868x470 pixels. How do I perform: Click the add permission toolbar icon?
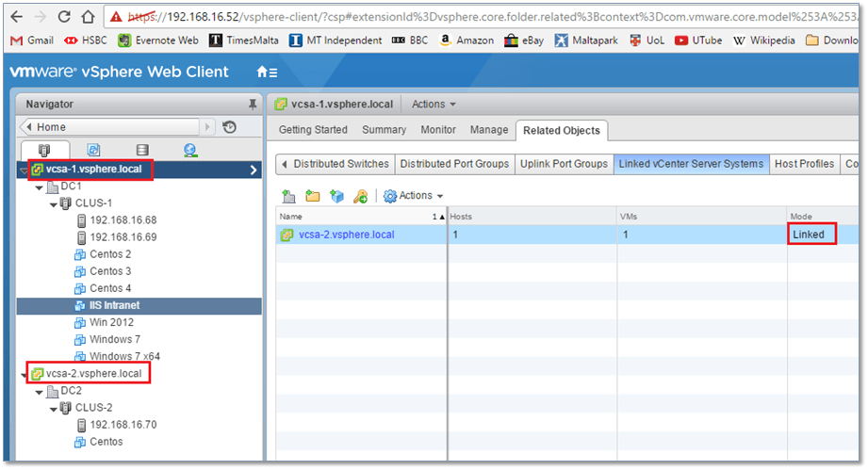pos(361,196)
